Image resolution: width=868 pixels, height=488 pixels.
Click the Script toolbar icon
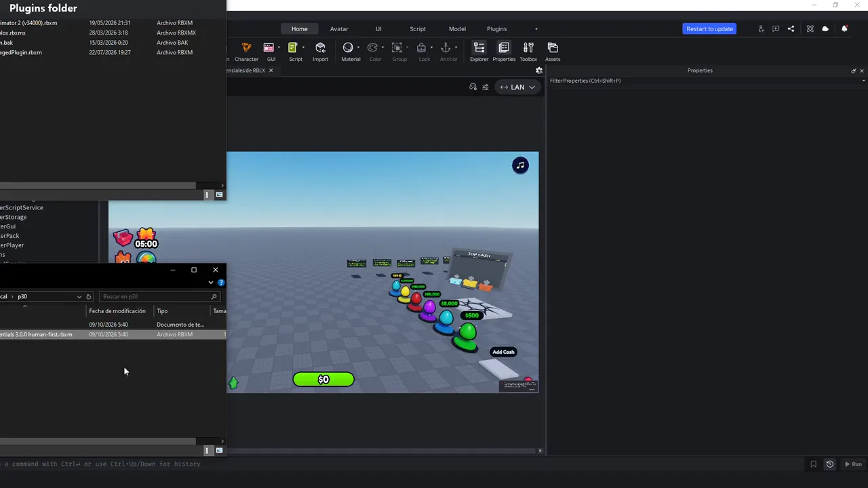[x=293, y=47]
